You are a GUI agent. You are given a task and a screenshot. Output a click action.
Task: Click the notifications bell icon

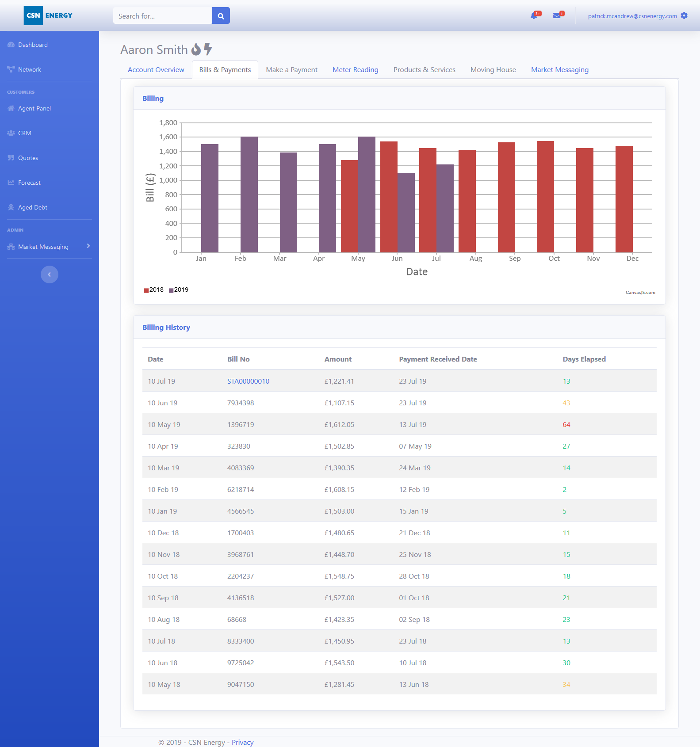pos(534,16)
